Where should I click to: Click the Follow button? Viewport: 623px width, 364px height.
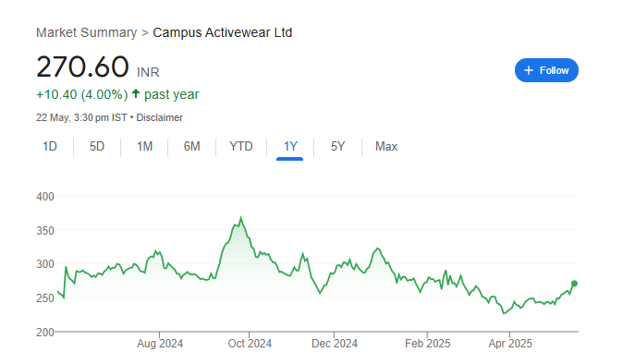coord(546,70)
